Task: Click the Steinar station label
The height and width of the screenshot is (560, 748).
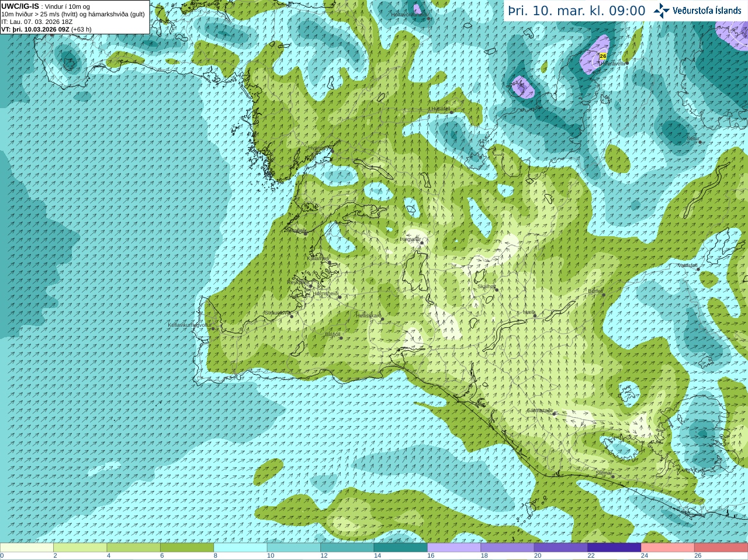Action: [604, 473]
